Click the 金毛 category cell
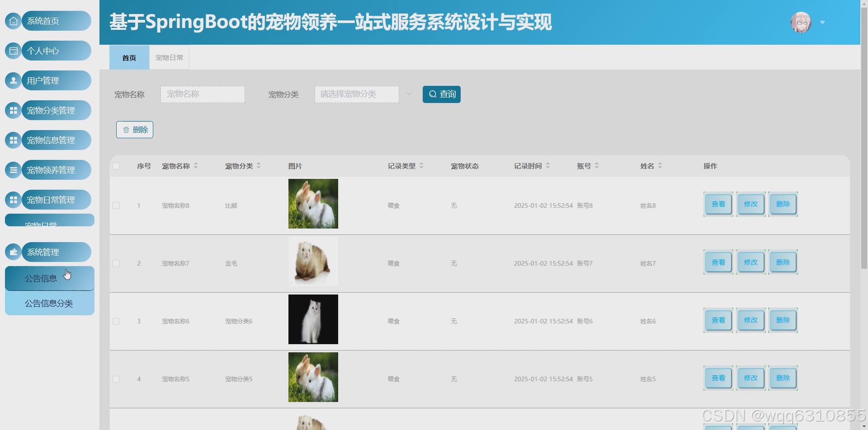Screen dimensions: 868x430 pos(231,263)
